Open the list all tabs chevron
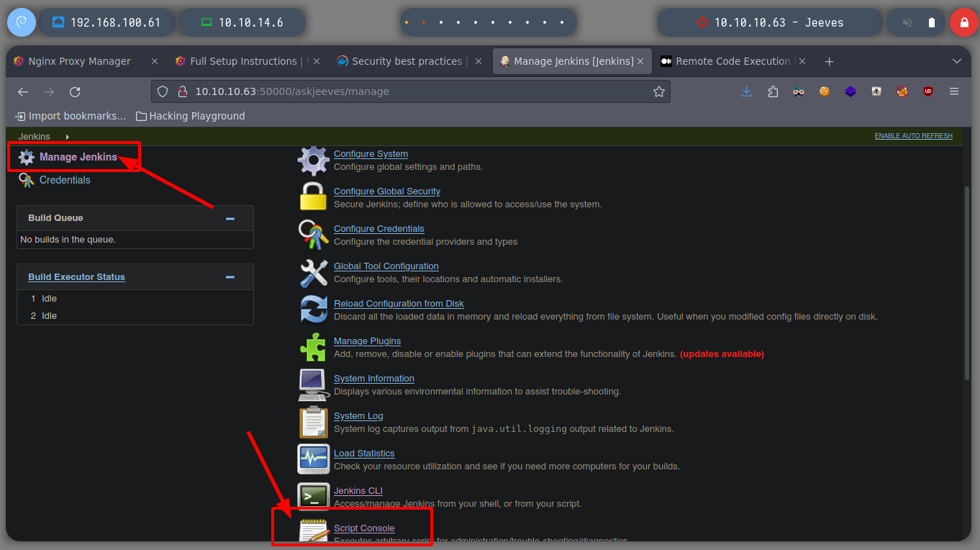 coord(956,61)
